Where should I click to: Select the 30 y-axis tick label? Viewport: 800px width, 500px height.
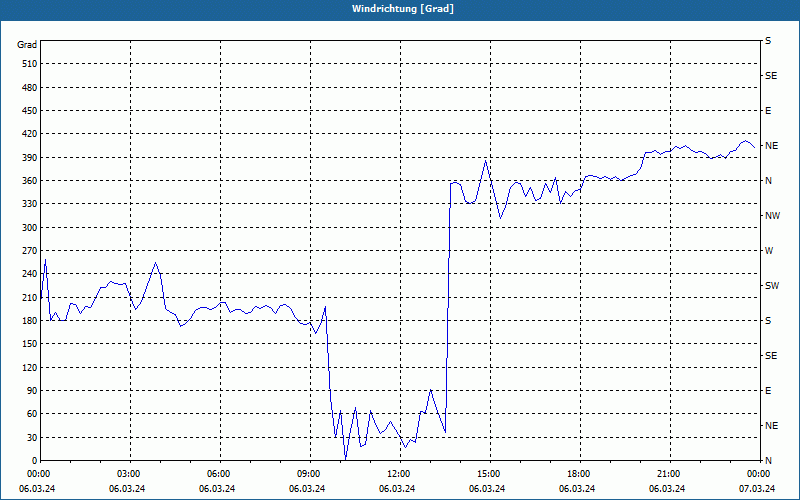click(x=32, y=438)
